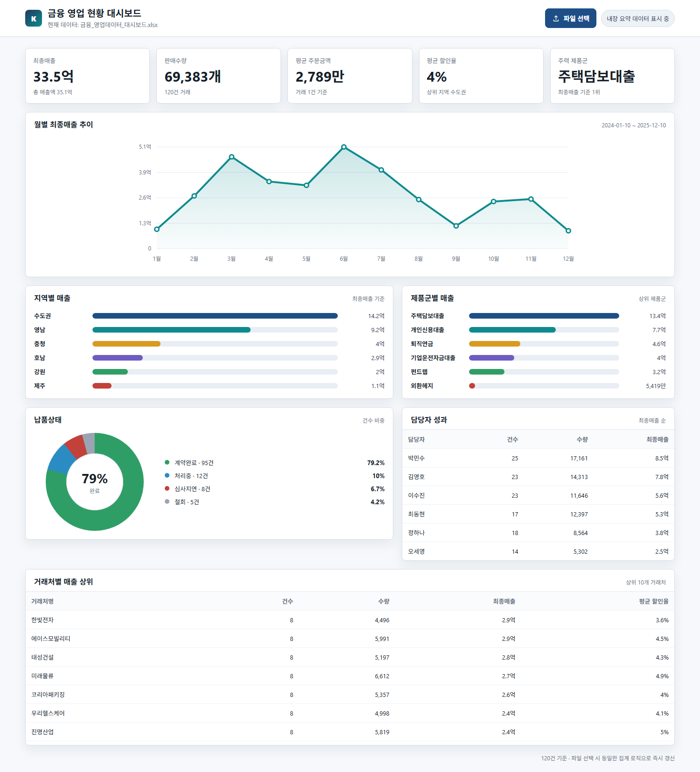Click upload icon on 파일 선택 button
700x772 pixels.
(556, 19)
